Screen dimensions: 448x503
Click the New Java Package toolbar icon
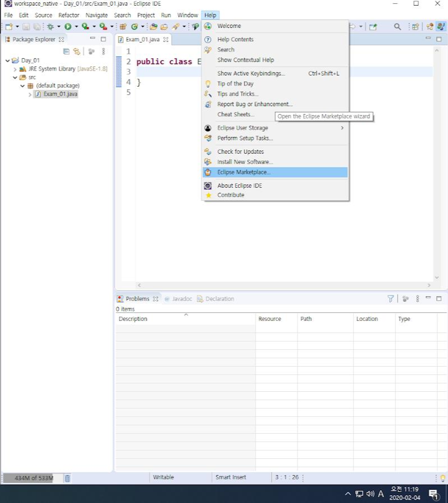click(x=123, y=27)
